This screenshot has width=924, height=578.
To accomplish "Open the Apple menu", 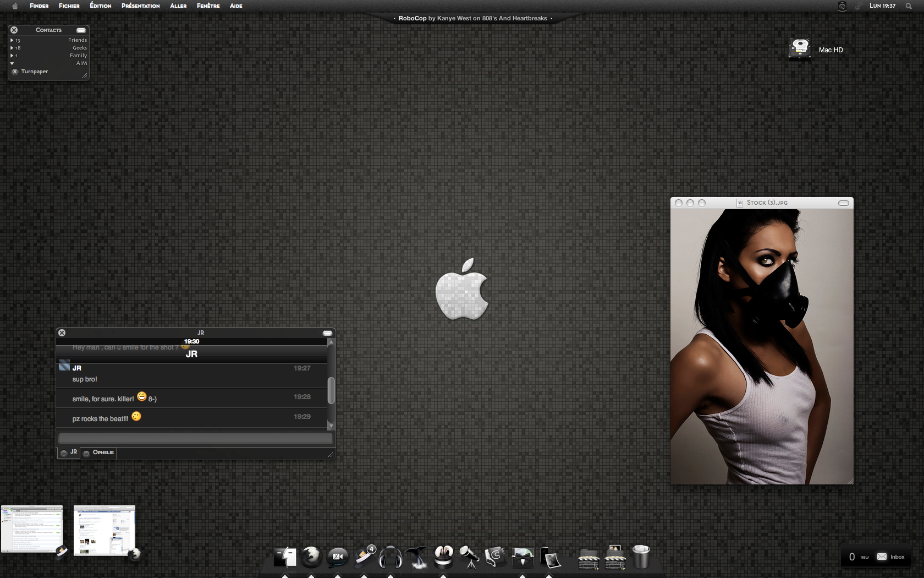I will click(15, 6).
